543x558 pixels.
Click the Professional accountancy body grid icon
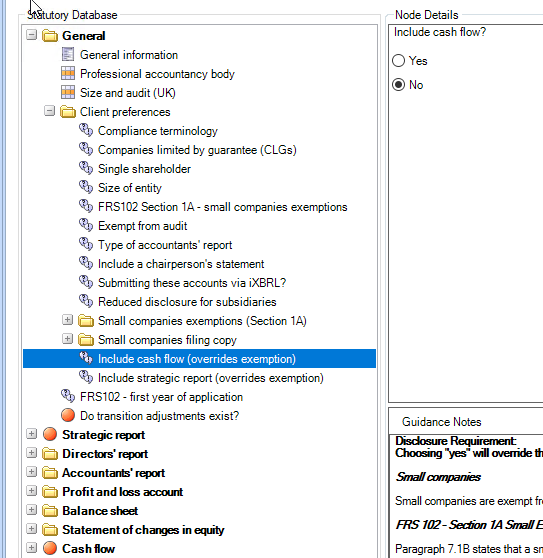68,74
